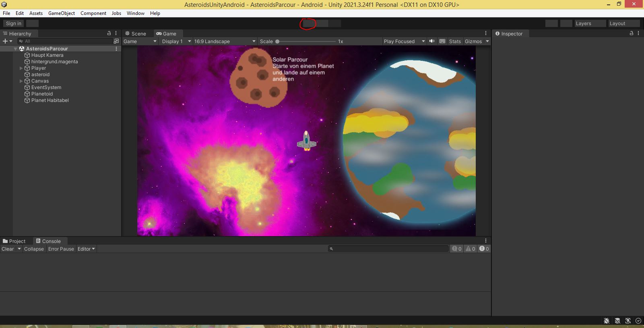Click the Hierarchy search-by-type icon
Image resolution: width=644 pixels, height=328 pixels.
click(x=116, y=41)
